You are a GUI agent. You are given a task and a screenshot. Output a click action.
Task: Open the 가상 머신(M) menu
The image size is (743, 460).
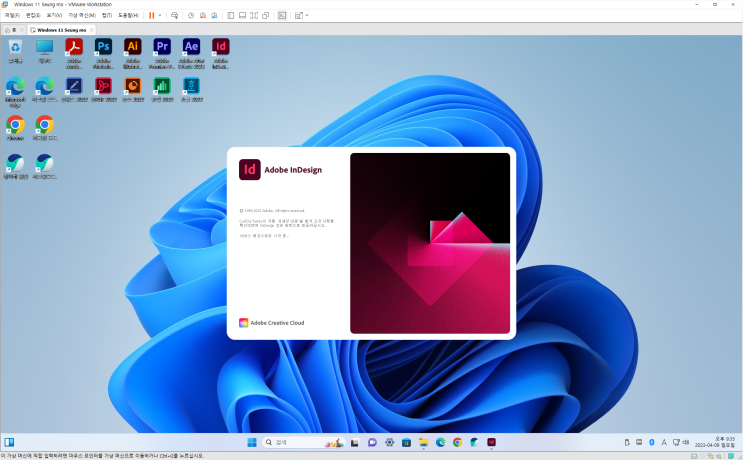tap(82, 16)
